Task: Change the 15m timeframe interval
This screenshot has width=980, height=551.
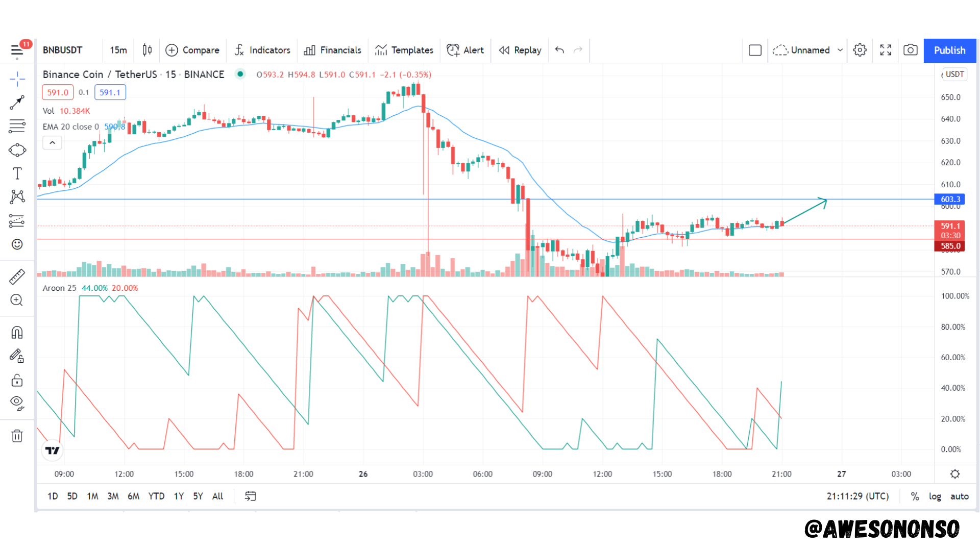Action: tap(118, 50)
